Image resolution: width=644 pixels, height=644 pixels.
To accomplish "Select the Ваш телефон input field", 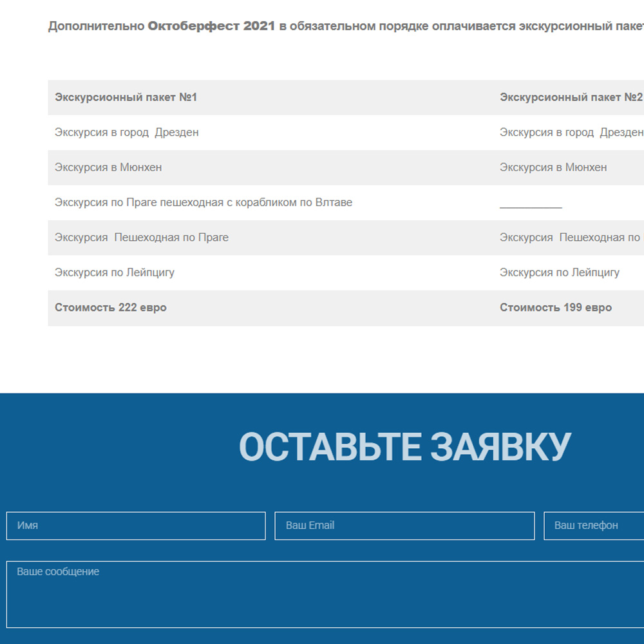I will click(x=594, y=526).
